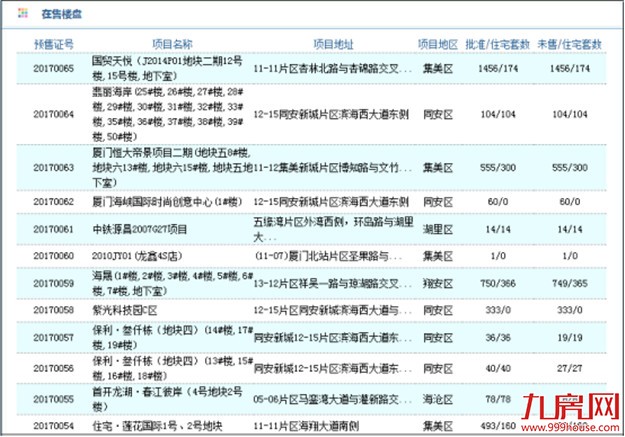Click the 项目地址 column header
This screenshot has width=625, height=437.
[333, 44]
